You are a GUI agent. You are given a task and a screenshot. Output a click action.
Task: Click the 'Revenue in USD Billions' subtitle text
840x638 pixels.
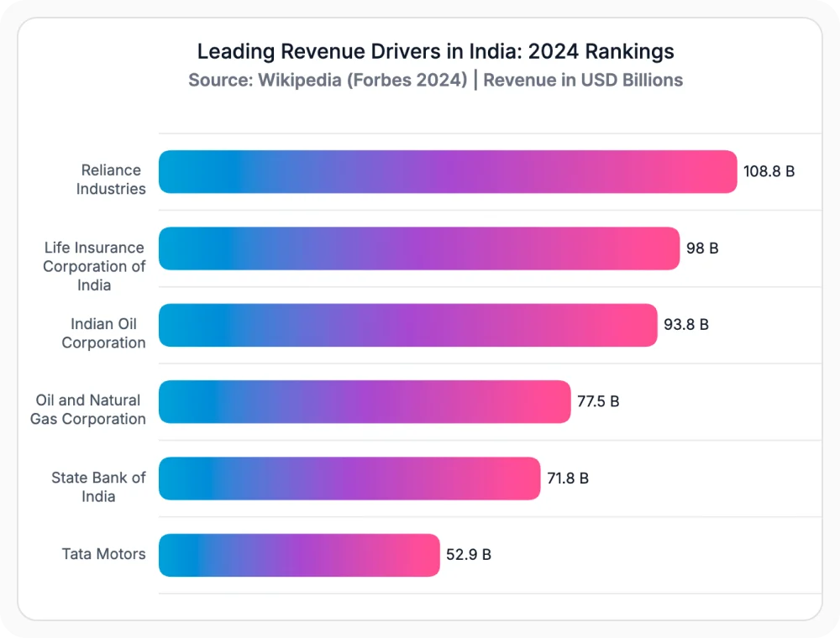click(583, 81)
